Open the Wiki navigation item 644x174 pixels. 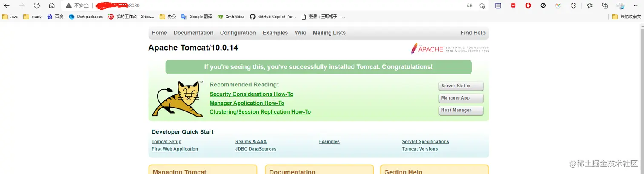[300, 33]
